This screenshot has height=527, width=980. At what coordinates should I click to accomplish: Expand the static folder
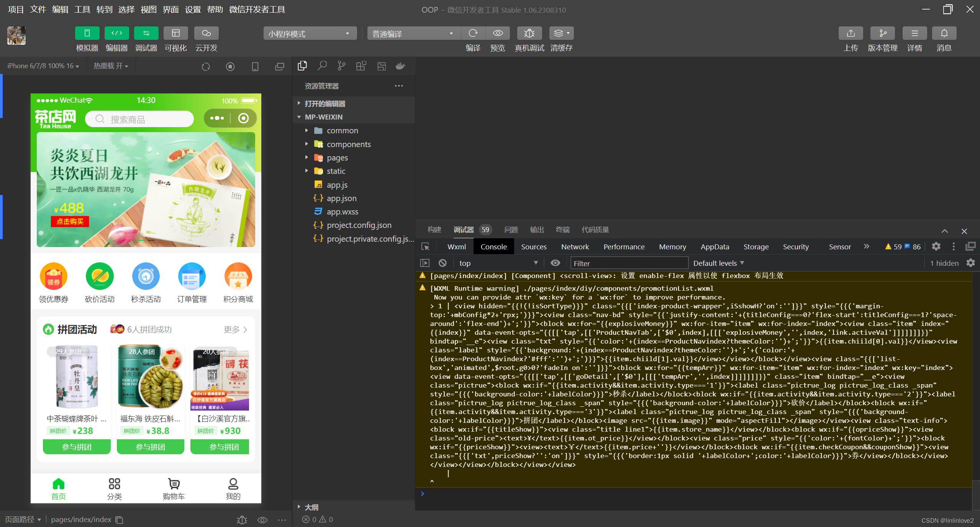point(354,171)
